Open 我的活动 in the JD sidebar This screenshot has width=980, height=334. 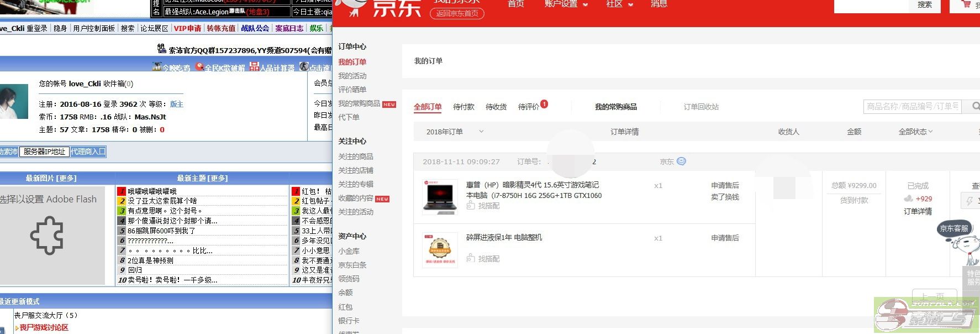coord(352,76)
